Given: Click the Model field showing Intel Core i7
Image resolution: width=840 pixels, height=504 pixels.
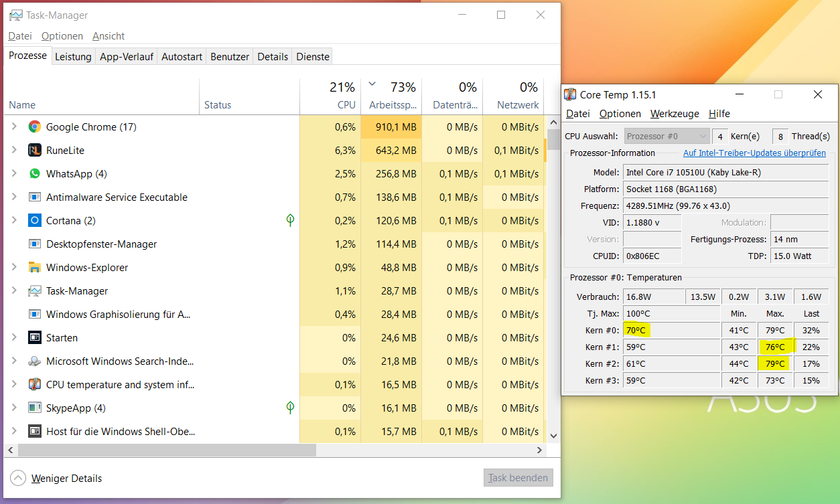Looking at the screenshot, I should click(726, 172).
